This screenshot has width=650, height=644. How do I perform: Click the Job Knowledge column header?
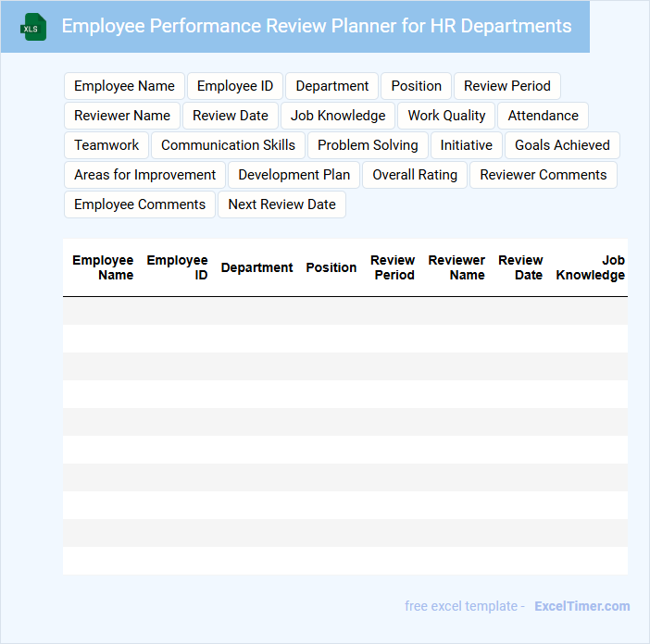coord(591,267)
